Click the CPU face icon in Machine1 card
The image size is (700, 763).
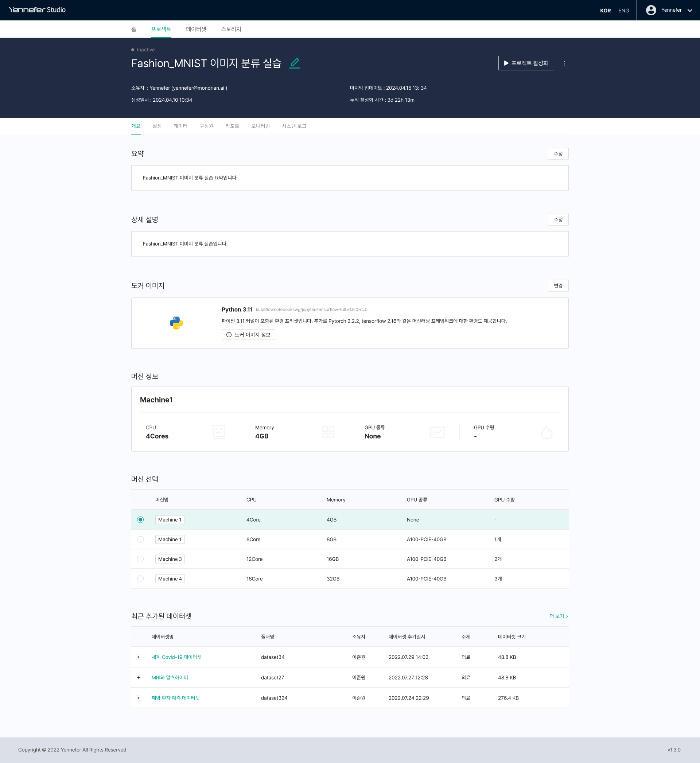pyautogui.click(x=218, y=432)
